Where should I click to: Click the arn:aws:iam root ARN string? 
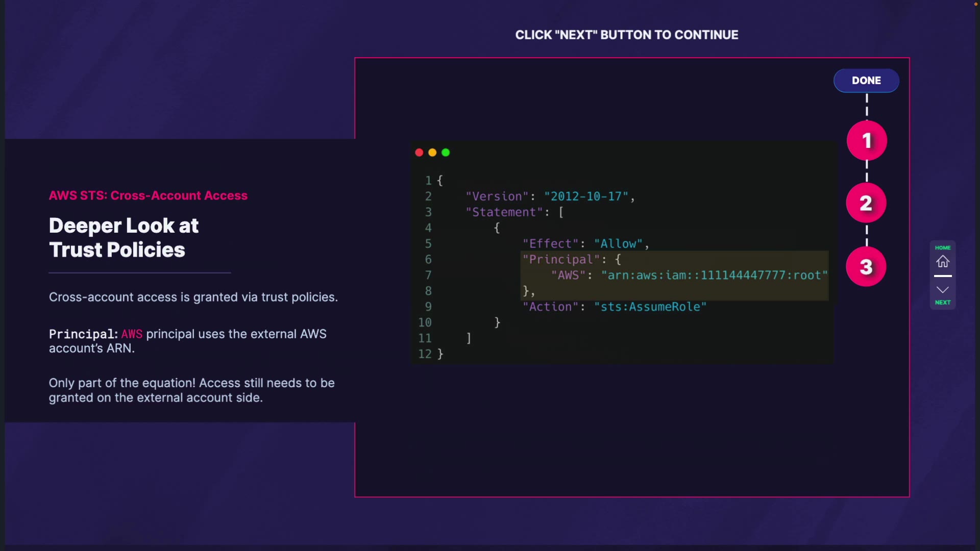click(x=714, y=275)
